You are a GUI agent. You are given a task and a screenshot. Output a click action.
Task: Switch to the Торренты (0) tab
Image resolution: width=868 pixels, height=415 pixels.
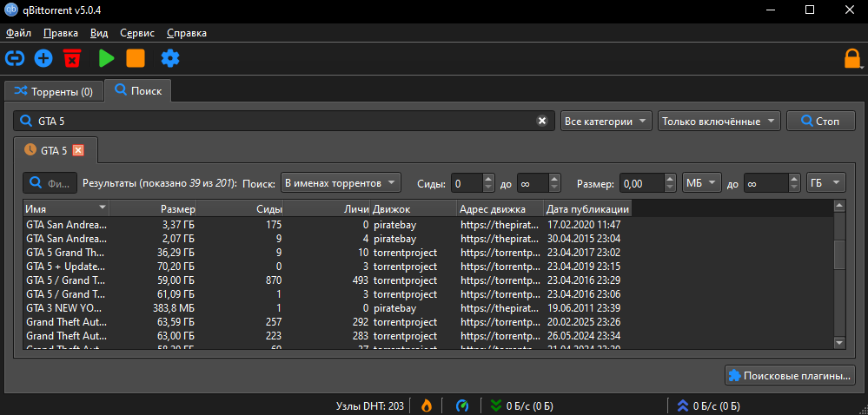click(x=54, y=92)
